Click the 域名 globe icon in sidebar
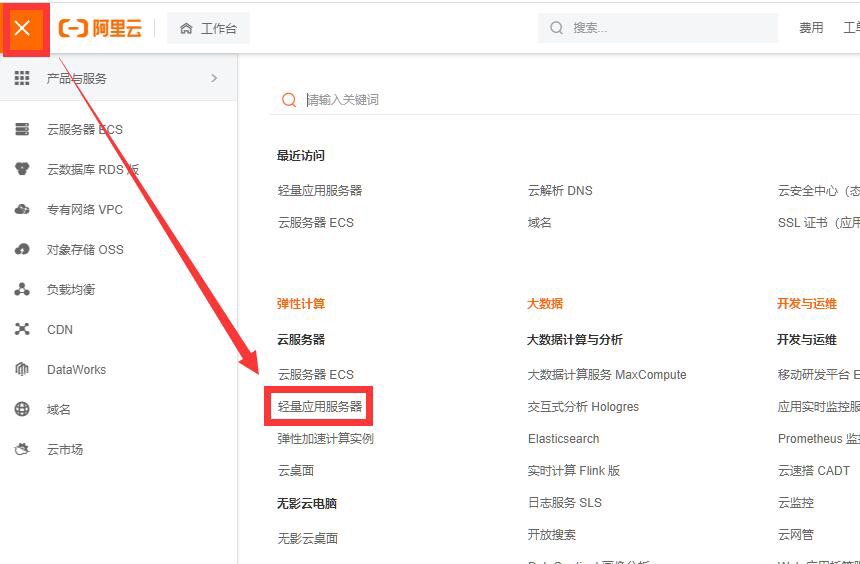This screenshot has height=564, width=860. [22, 409]
